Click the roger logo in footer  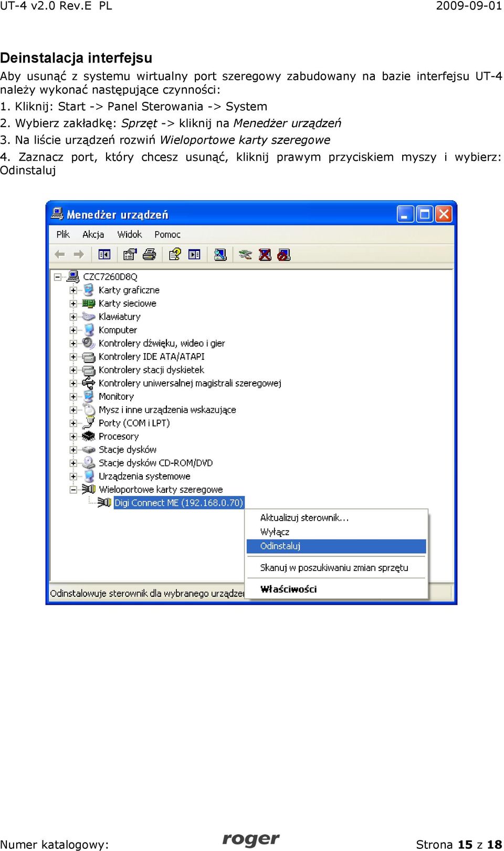251,838
